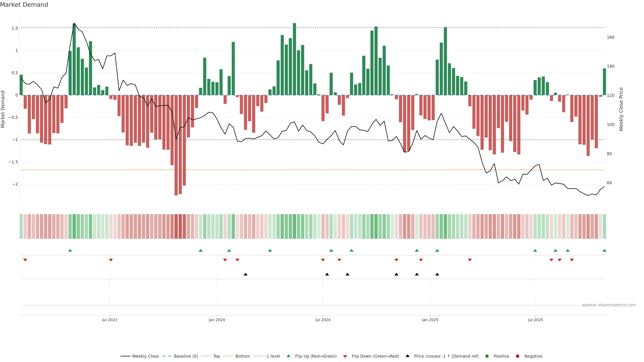Click the Jan 2025 x-axis label
This screenshot has height=362, width=644.
tap(430, 320)
